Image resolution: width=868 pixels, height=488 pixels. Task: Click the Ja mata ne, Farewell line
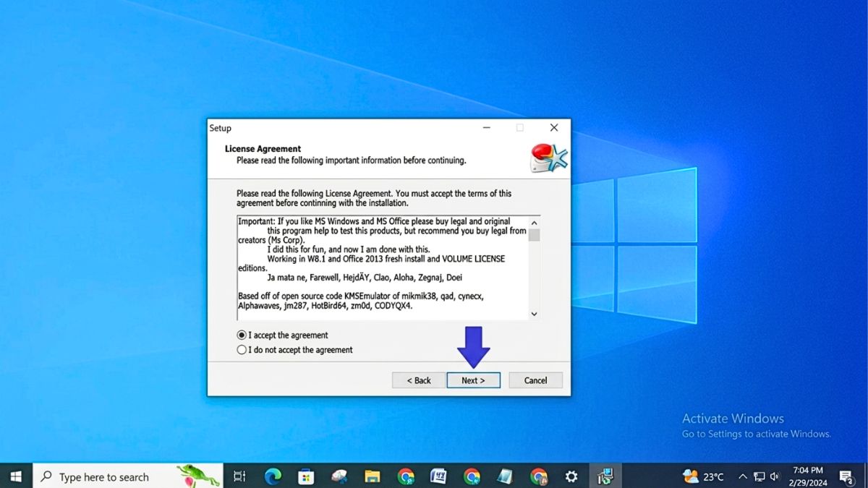pyautogui.click(x=365, y=278)
